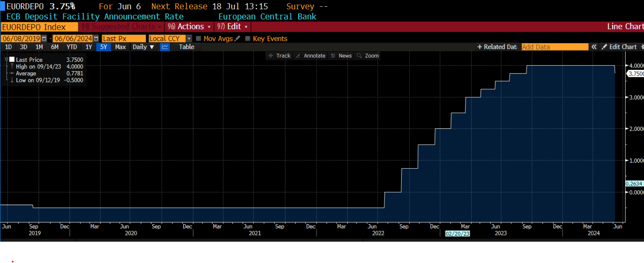Click the 0.2634 value label on axis

coord(634,184)
